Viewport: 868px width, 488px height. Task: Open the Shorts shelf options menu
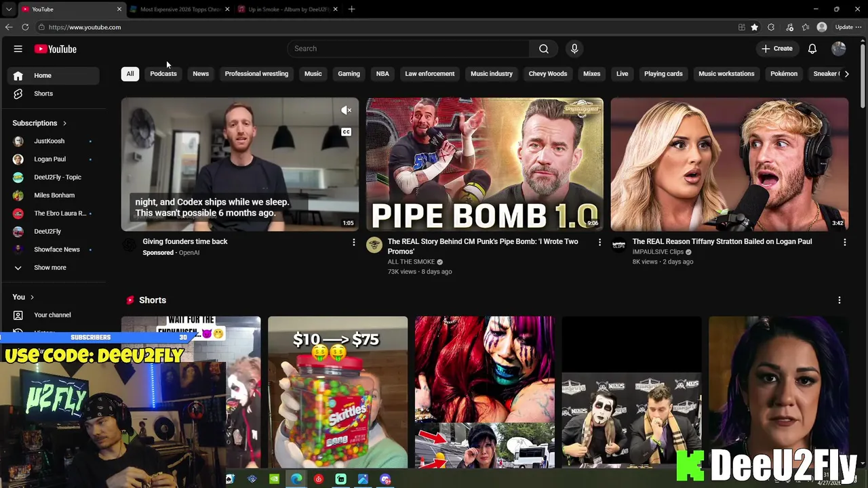840,300
